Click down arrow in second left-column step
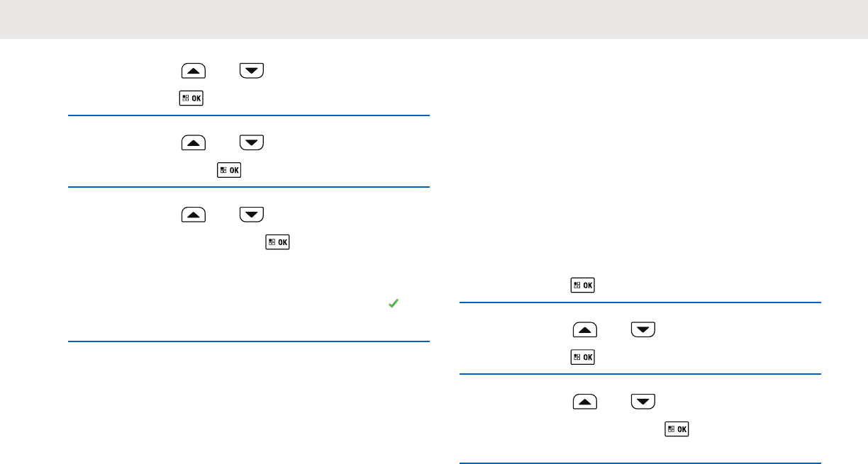The image size is (868, 464). 252,142
